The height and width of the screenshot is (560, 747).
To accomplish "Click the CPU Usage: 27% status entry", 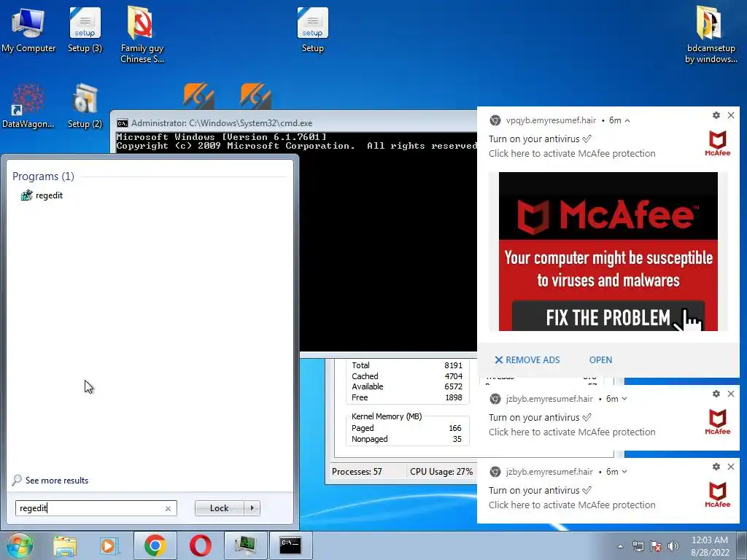I will point(441,472).
